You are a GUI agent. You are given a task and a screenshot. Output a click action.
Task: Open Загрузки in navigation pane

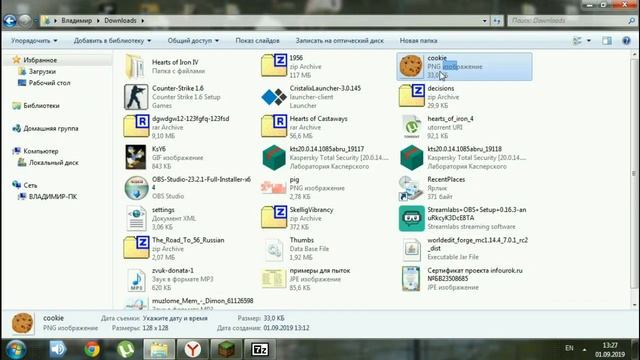(42, 71)
